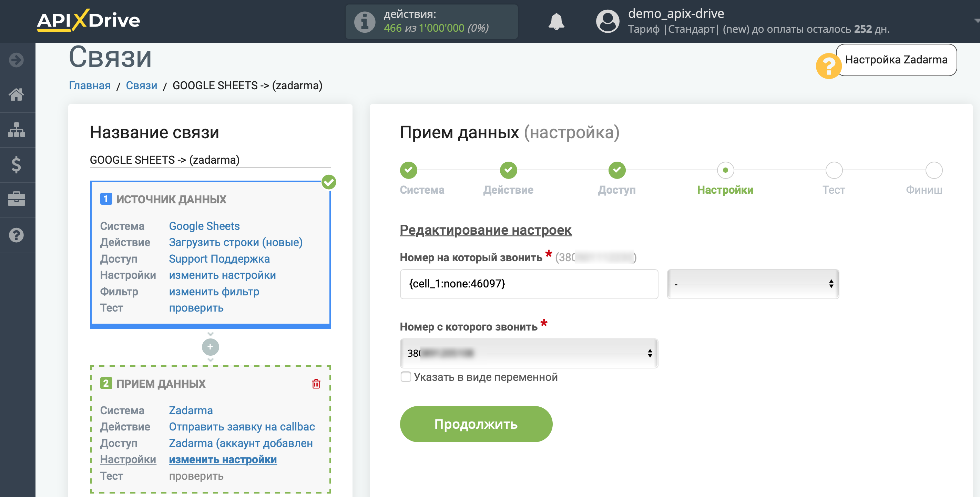This screenshot has width=980, height=497.
Task: Add step with plus circle icon
Action: click(211, 347)
